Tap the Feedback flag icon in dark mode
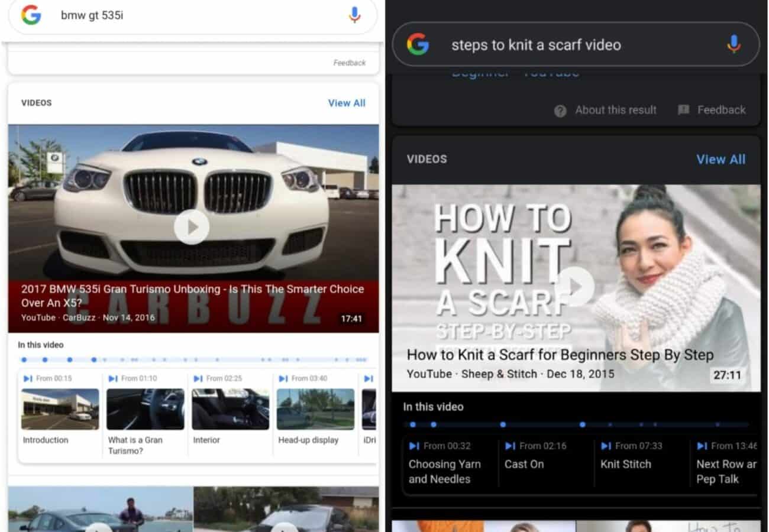This screenshot has height=532, width=769. [x=684, y=110]
